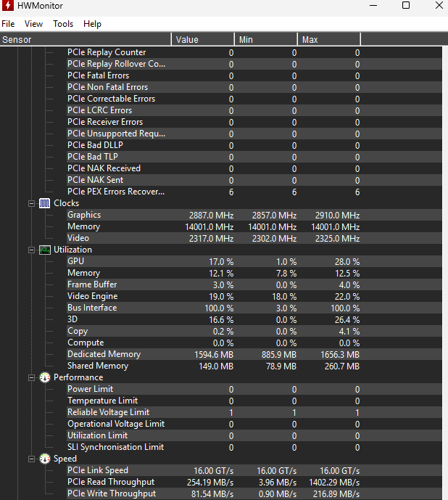Select the Operational Voltage Limit row

(x=254, y=424)
